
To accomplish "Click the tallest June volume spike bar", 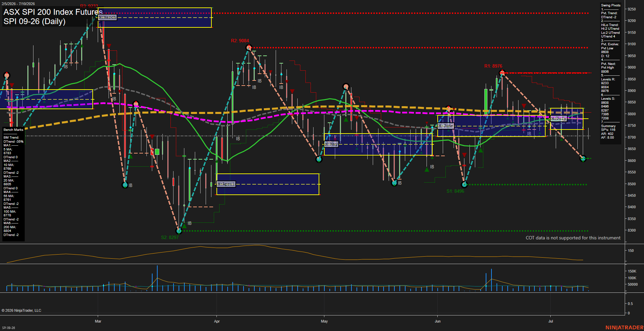I will click(x=491, y=280).
